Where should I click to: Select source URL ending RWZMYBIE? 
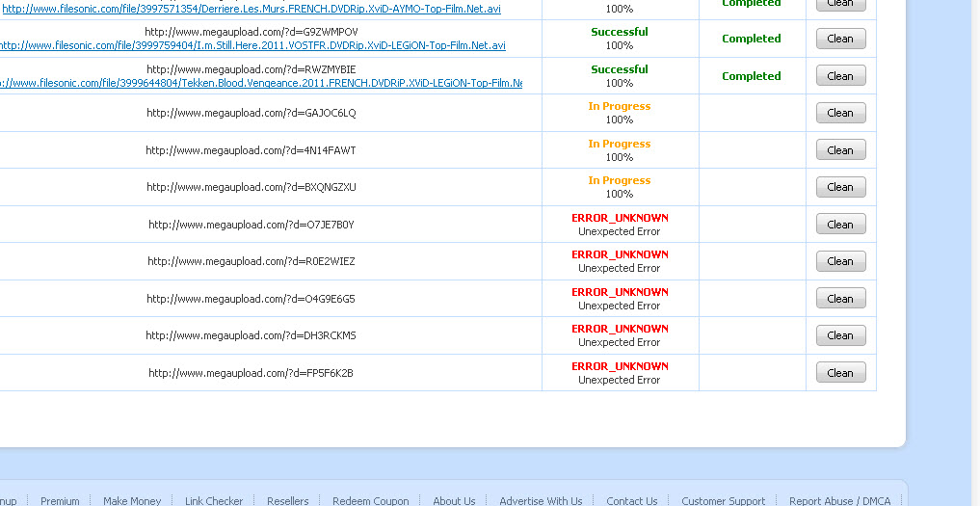[x=252, y=69]
